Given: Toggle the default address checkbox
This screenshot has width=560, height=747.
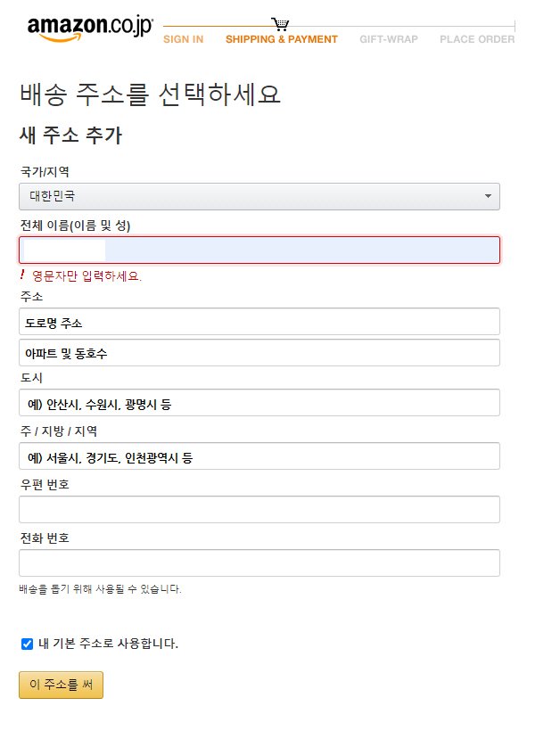Looking at the screenshot, I should 27,644.
